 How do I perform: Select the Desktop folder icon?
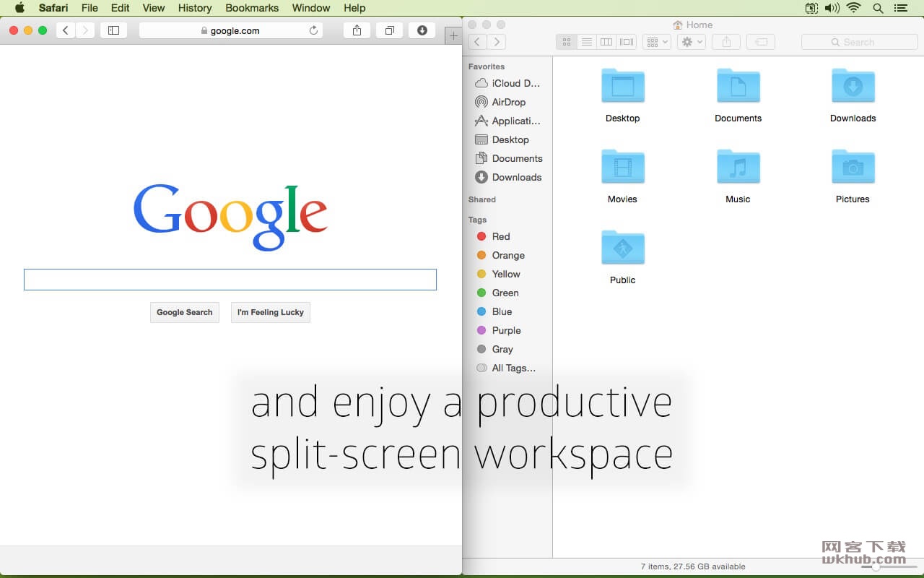622,86
